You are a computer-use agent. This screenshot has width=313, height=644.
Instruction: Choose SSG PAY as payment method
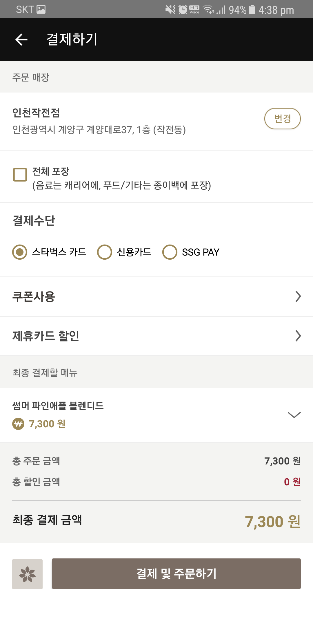click(x=170, y=252)
